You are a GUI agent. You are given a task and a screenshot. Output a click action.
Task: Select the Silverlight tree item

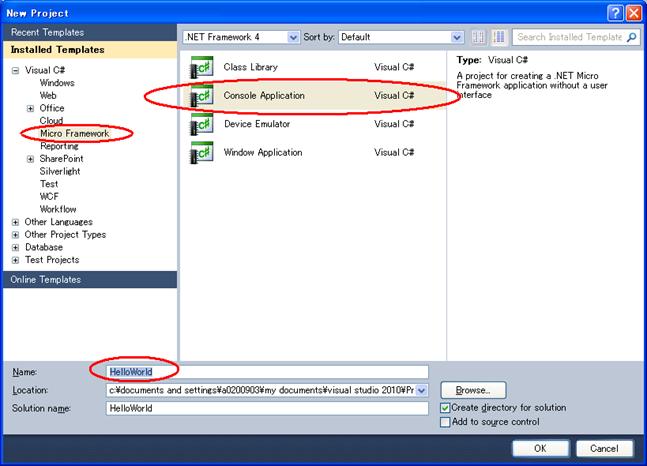point(60,171)
